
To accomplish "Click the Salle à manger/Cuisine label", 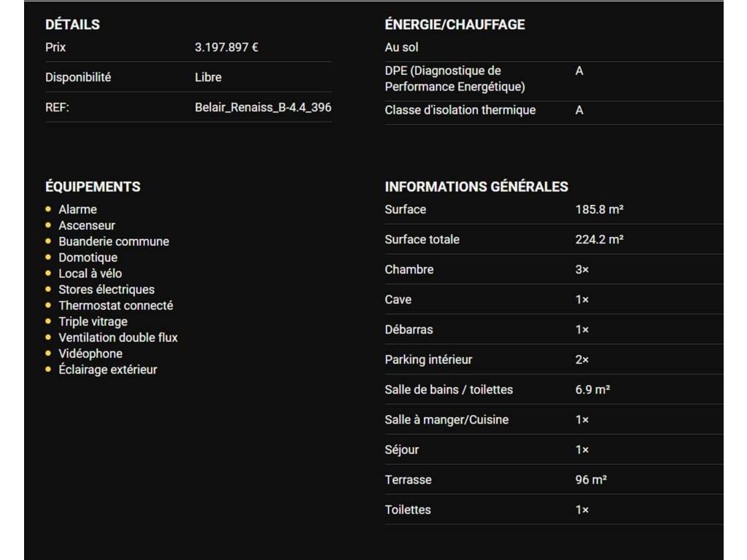I will point(446,420).
